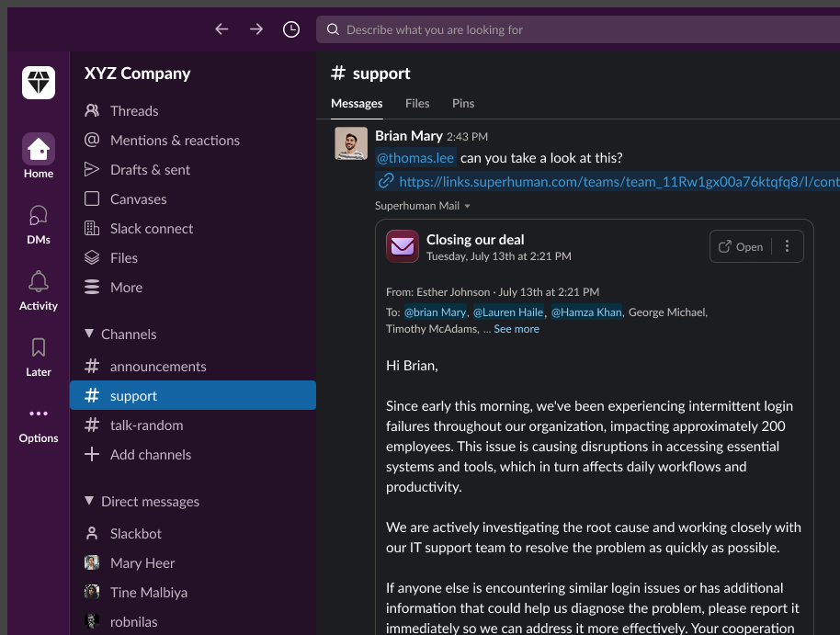Image resolution: width=840 pixels, height=635 pixels.
Task: Open the superhuman.com link in the message
Action: click(619, 182)
